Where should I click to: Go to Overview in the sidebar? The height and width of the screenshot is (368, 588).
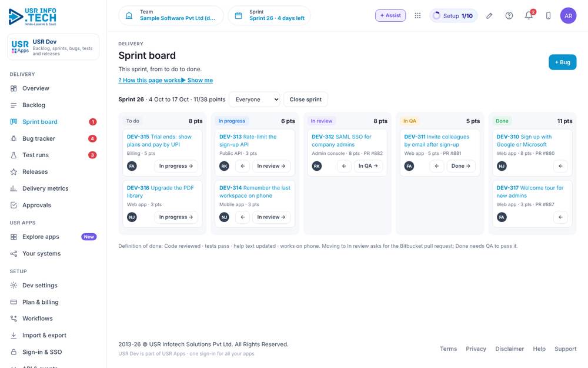[54, 89]
